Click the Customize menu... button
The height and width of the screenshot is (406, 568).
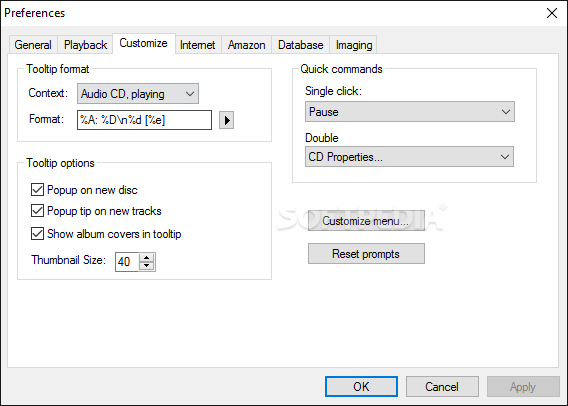[x=366, y=221]
